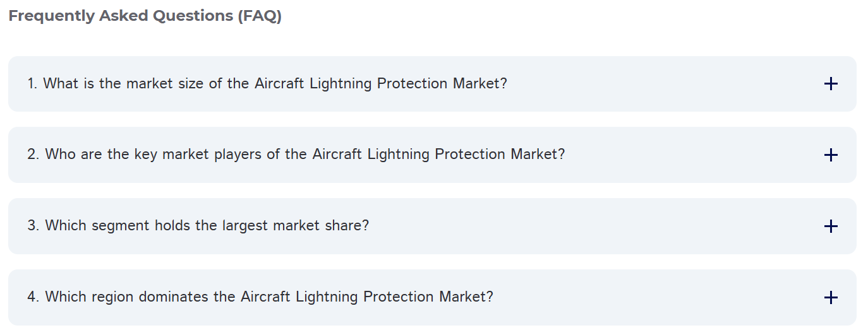
Task: Click the Frequently Asked Questions (FAQ) heading
Action: (x=145, y=16)
